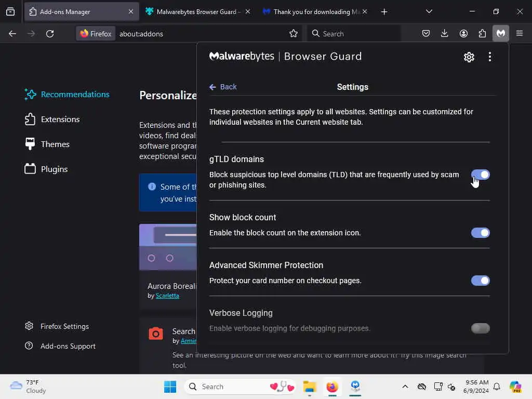The width and height of the screenshot is (532, 399).
Task: Open the Firefox hamburger menu
Action: 519,33
